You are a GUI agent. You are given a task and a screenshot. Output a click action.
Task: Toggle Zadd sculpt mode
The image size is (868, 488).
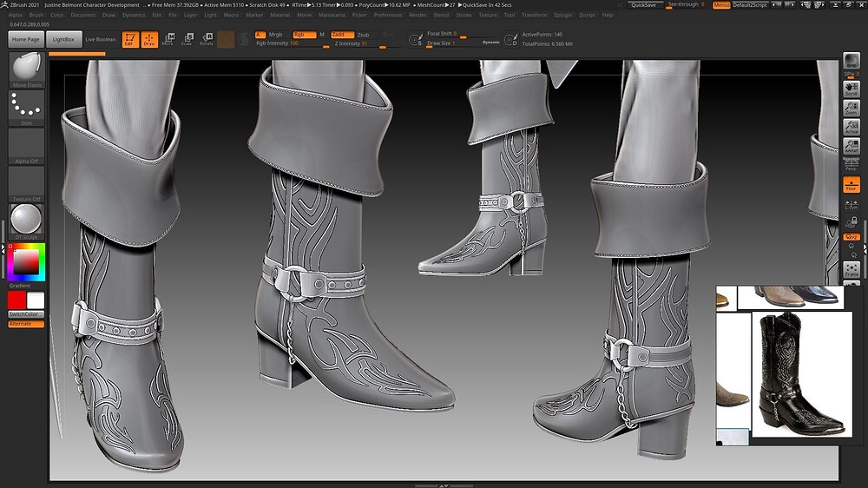click(x=342, y=35)
